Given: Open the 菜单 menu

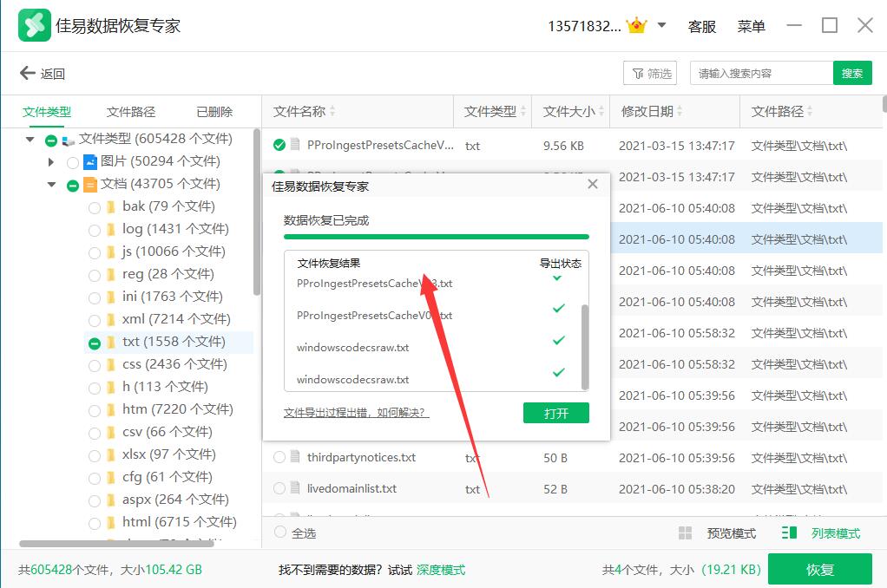Looking at the screenshot, I should click(x=752, y=27).
